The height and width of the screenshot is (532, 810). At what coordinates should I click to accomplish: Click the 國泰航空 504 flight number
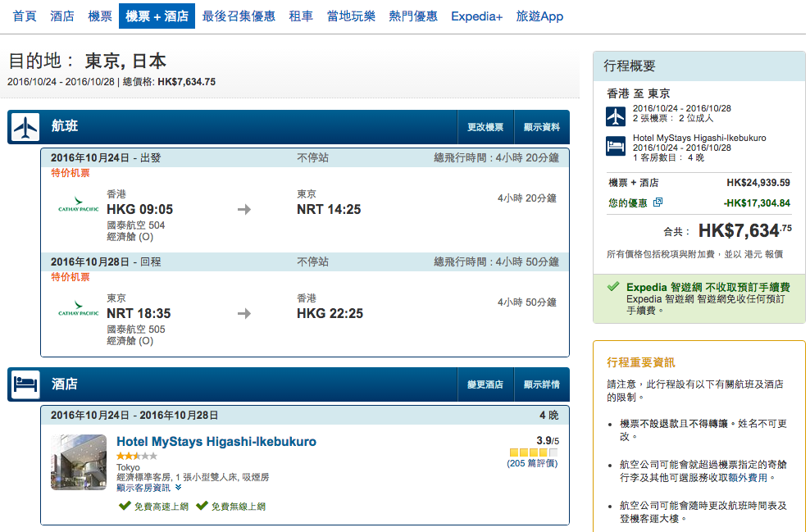136,225
